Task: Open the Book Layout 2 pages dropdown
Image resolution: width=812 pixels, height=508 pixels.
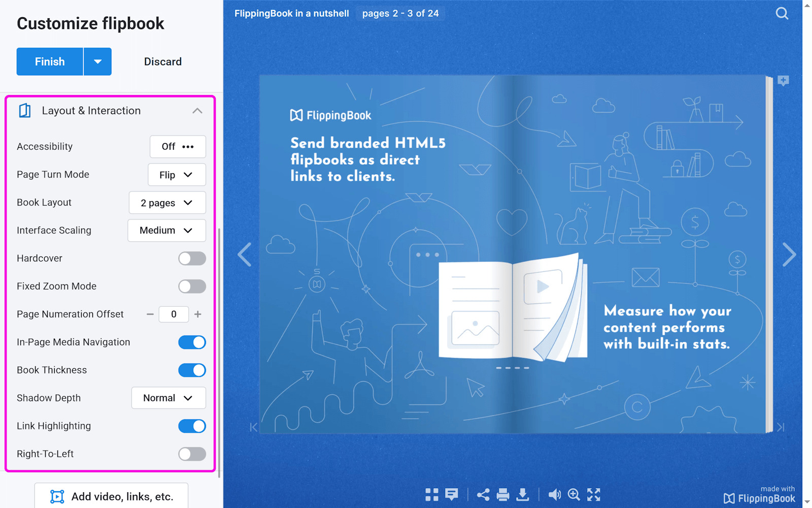Action: [x=167, y=203]
